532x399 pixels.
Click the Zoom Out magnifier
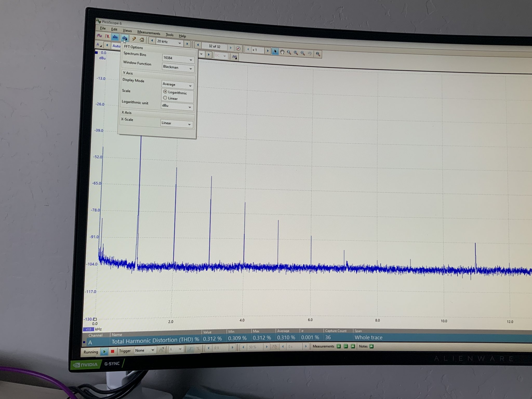[303, 53]
